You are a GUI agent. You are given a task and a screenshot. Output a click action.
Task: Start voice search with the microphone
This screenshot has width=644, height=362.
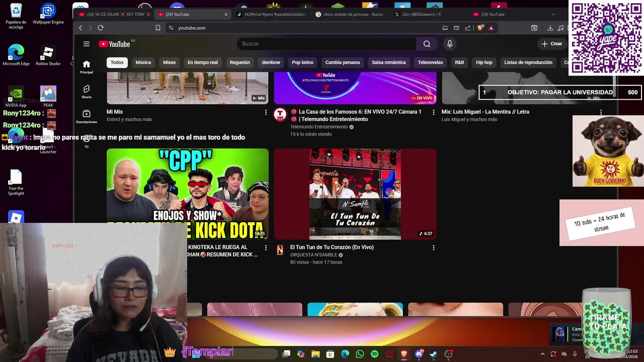point(450,44)
